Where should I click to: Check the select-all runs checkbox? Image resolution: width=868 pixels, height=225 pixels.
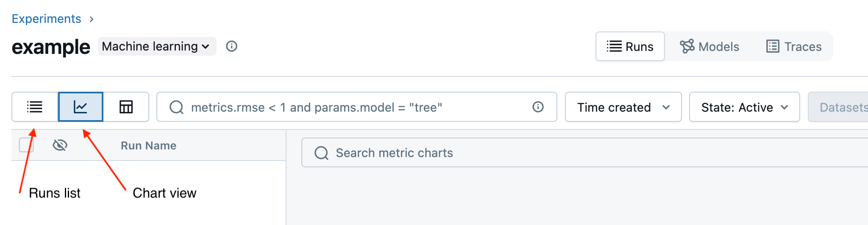click(26, 145)
